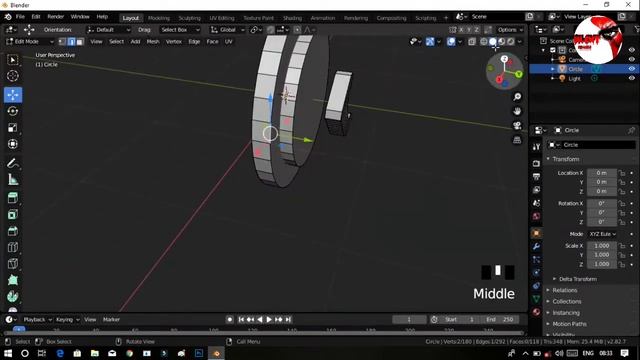Expand the Delta Transform section
The height and width of the screenshot is (360, 640).
point(577,279)
